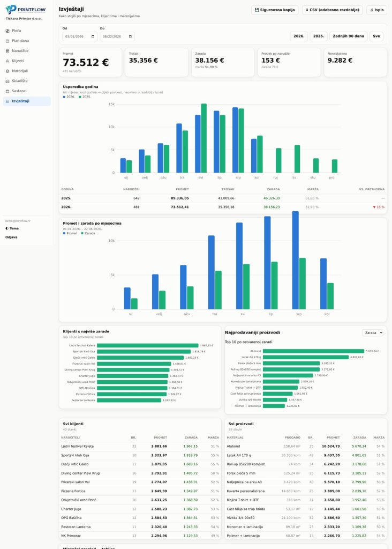This screenshot has height=549, width=392.
Task: Open Skladište from sidebar
Action: (x=27, y=81)
